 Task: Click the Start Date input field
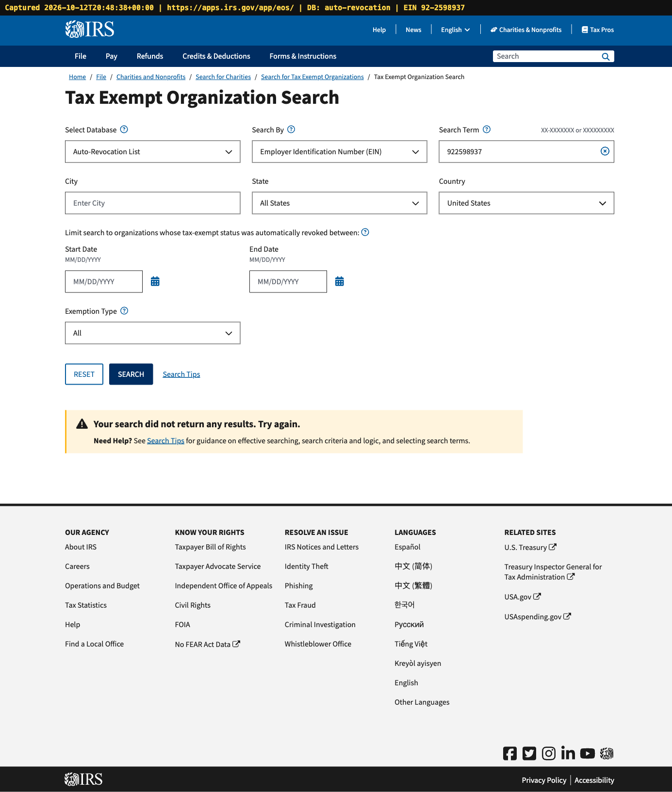[x=104, y=282]
